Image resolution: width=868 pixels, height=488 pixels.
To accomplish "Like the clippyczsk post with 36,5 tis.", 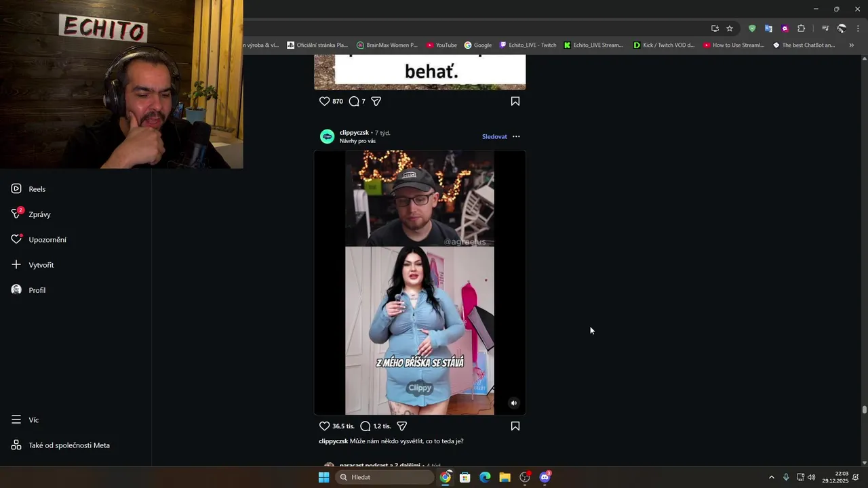I will click(x=324, y=426).
